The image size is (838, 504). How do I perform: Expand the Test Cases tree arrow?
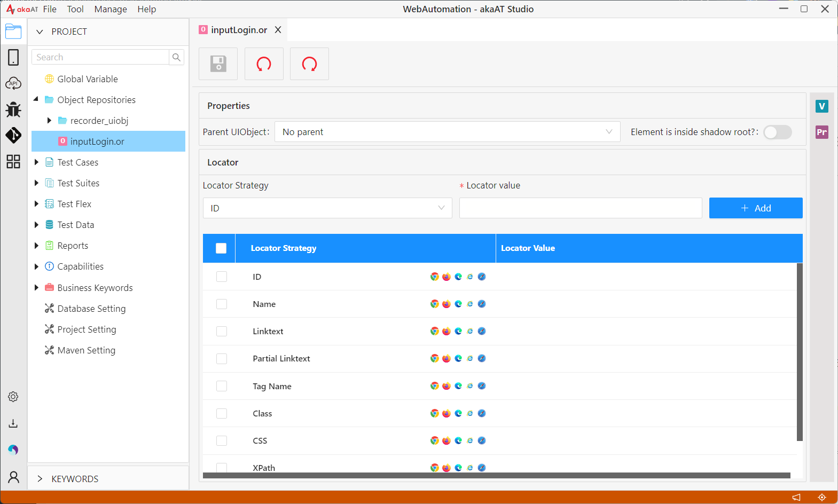point(36,162)
